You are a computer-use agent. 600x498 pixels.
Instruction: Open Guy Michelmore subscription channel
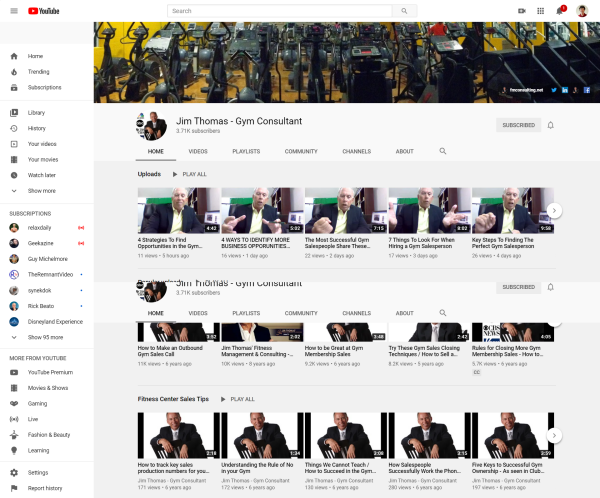tap(47, 259)
